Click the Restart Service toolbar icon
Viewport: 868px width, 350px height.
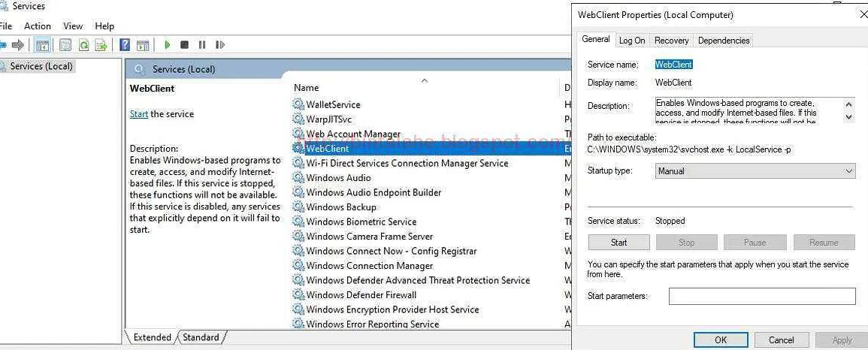click(x=220, y=45)
